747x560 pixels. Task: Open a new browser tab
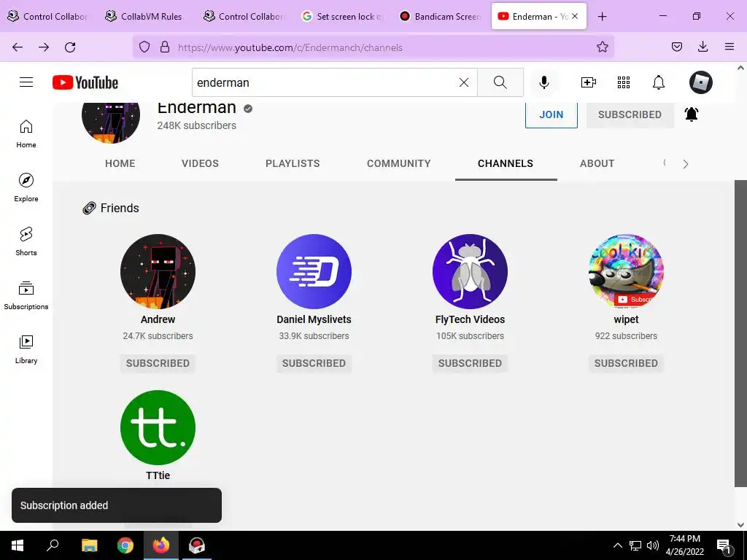pos(602,17)
